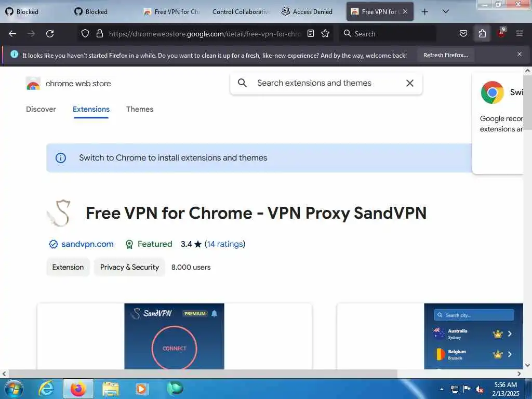
Task: Reload the page with the refresh icon
Action: click(x=50, y=34)
